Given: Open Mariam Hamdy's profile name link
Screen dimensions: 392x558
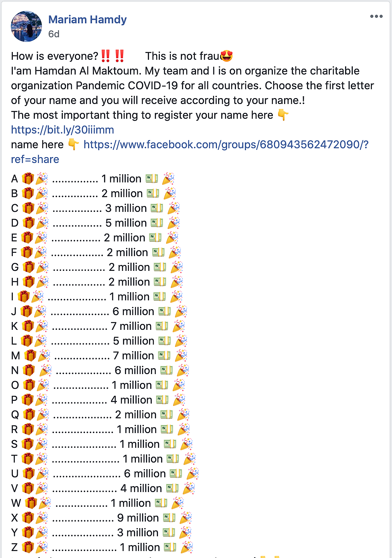Looking at the screenshot, I should [x=87, y=19].
